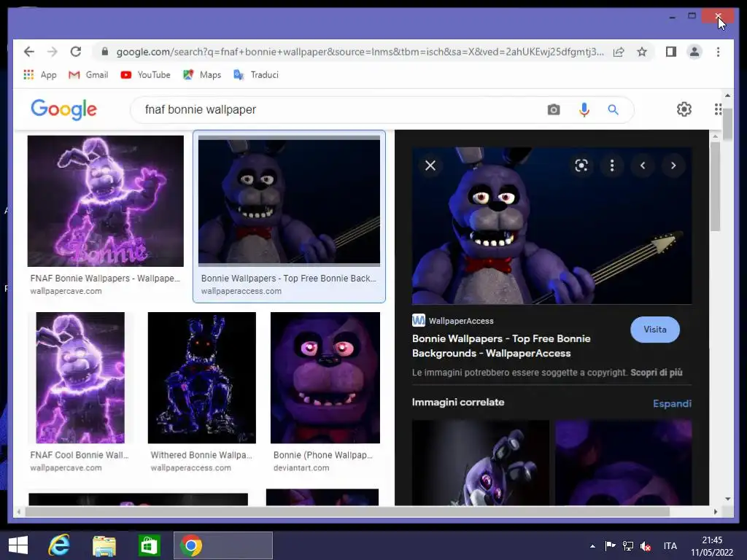Start voice search with the microphone

(x=584, y=109)
